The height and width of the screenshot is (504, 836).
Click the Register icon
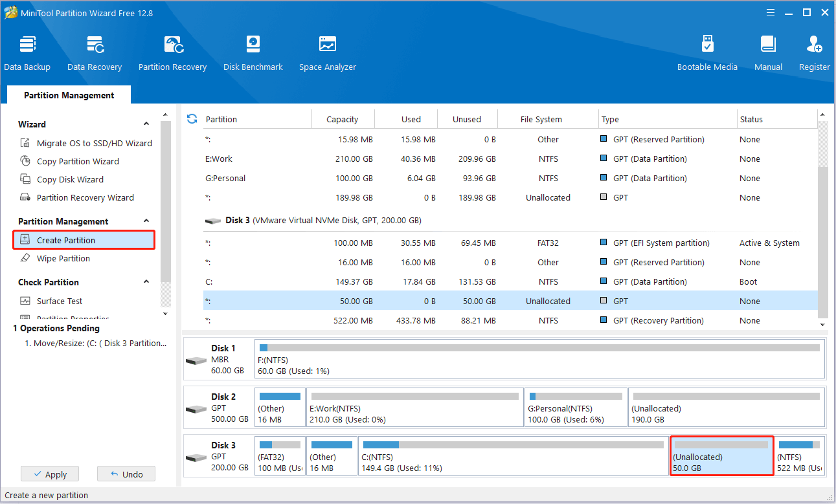[814, 52]
